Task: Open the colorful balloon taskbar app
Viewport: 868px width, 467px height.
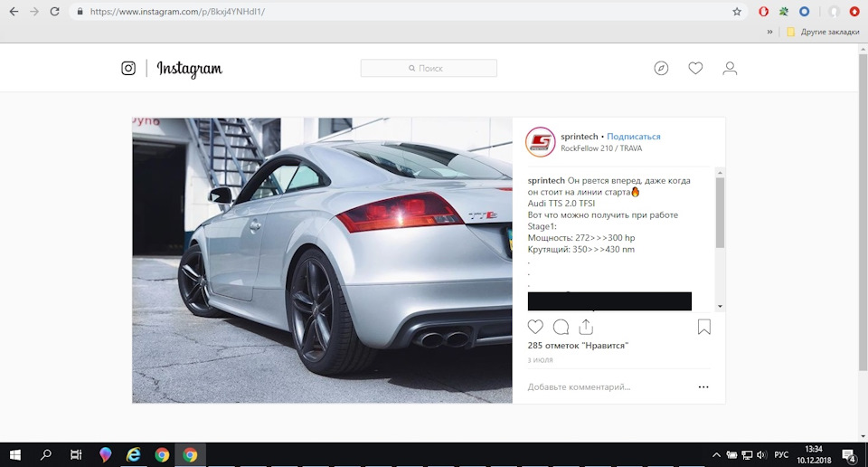Action: (x=105, y=455)
